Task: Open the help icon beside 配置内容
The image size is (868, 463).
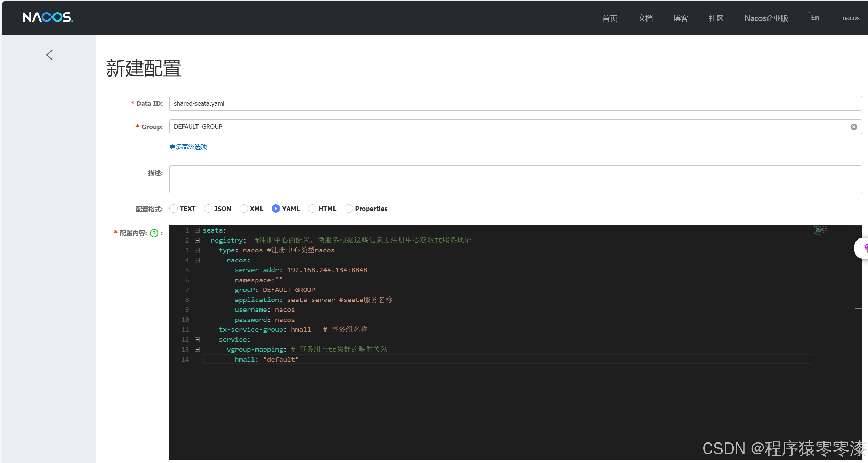Action: (x=154, y=233)
